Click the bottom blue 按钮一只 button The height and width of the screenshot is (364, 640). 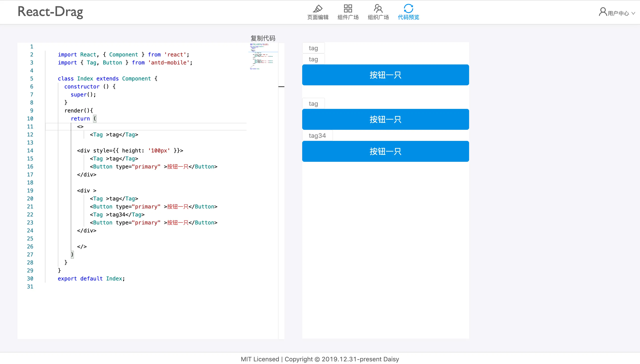pyautogui.click(x=385, y=151)
